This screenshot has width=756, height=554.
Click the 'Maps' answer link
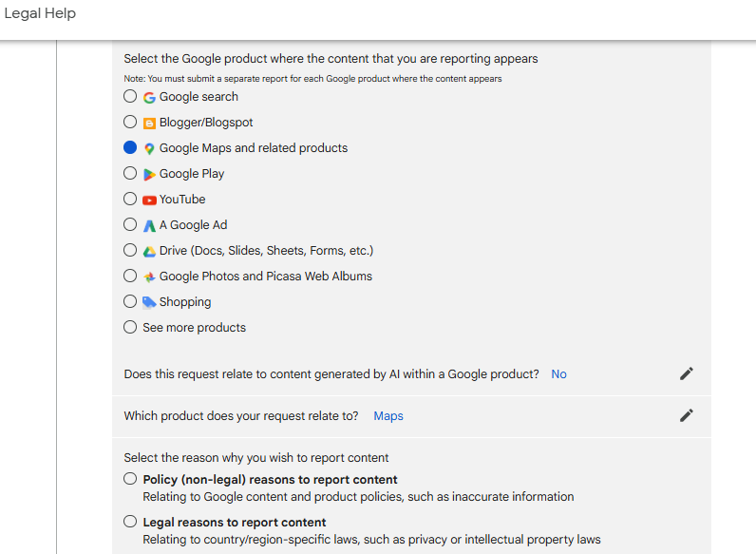pos(388,416)
